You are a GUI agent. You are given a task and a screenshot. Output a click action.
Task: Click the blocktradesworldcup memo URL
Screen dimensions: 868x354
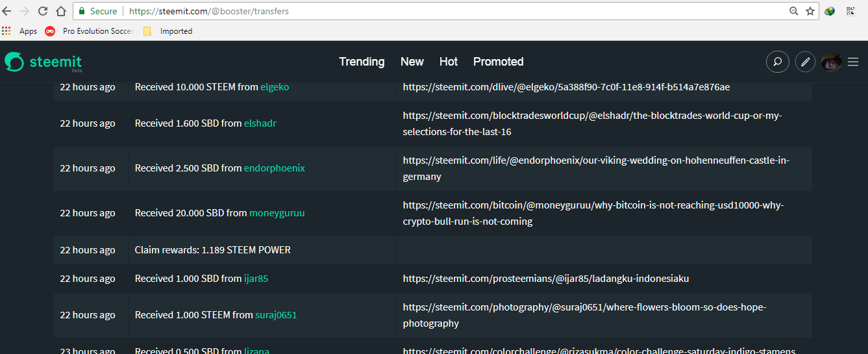pos(592,123)
